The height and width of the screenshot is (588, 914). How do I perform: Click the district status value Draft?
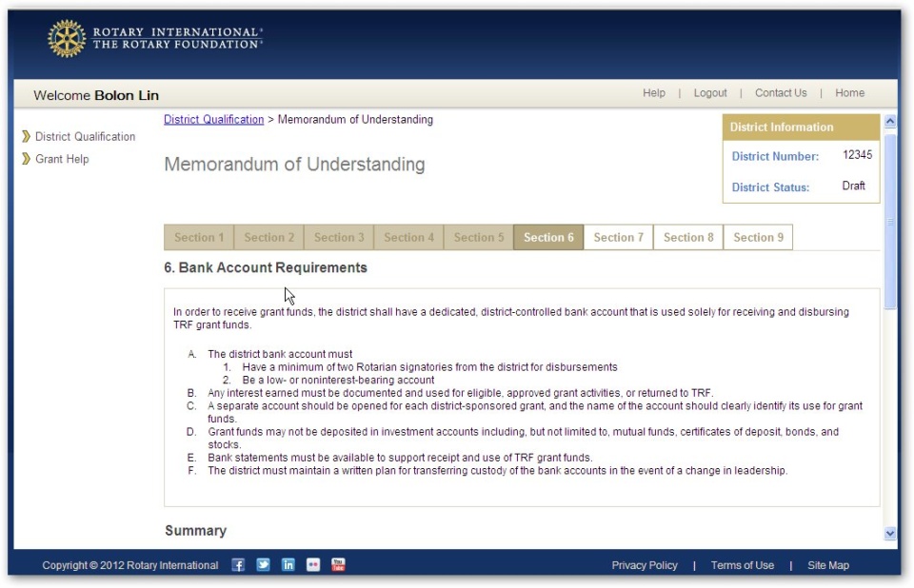(x=853, y=186)
